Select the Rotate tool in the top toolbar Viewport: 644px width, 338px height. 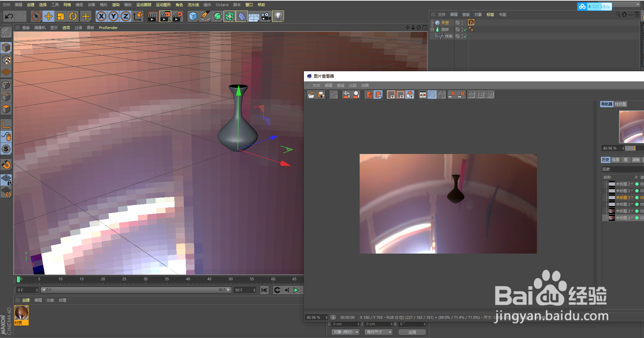click(x=73, y=16)
